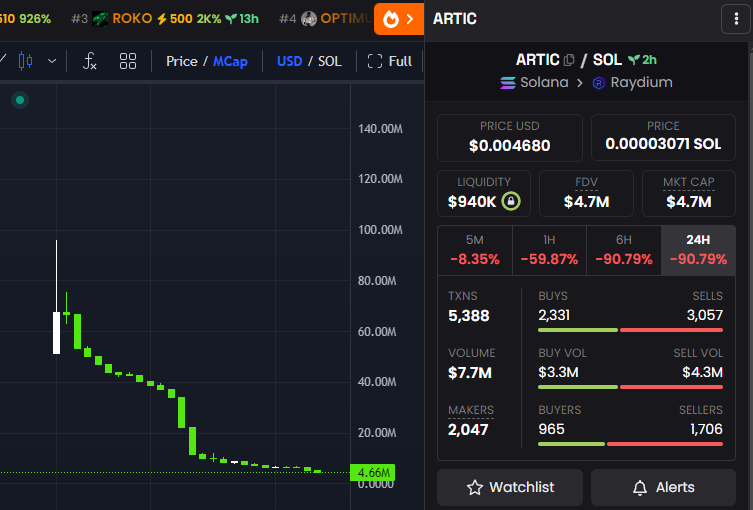Click the LIQUIDITY $940K value
The height and width of the screenshot is (510, 753).
point(472,202)
